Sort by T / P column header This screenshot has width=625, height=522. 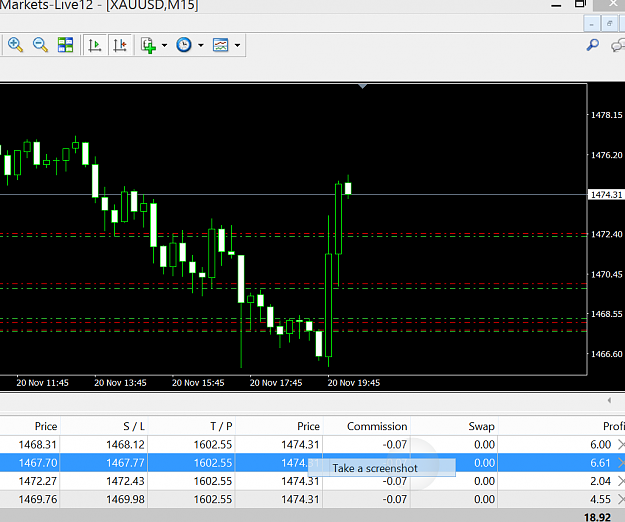[x=221, y=426]
